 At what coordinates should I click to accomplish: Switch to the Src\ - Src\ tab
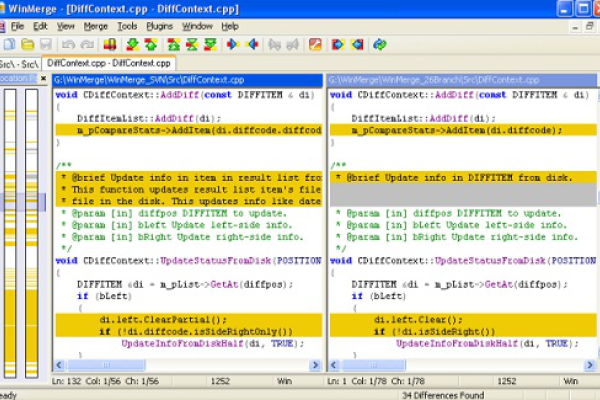point(19,62)
